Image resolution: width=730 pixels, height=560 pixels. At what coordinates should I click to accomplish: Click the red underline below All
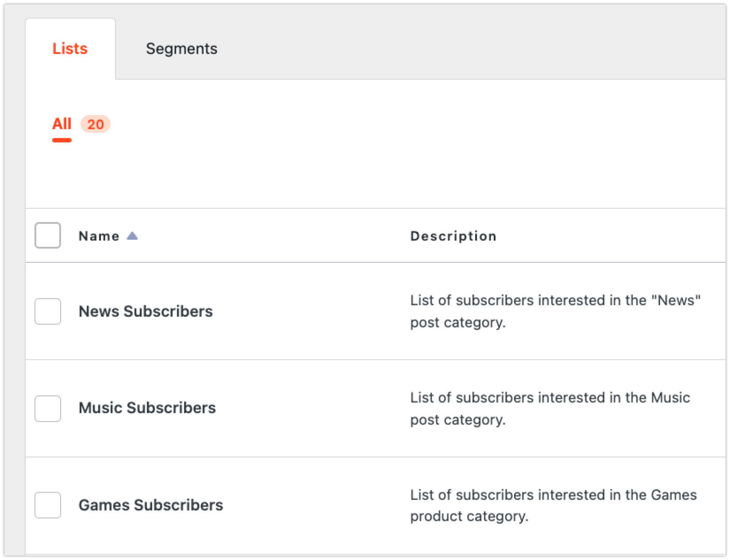point(61,140)
